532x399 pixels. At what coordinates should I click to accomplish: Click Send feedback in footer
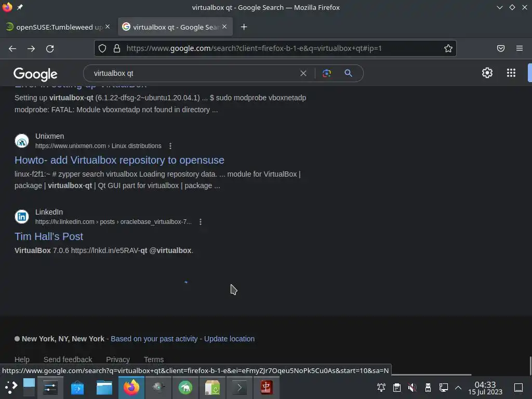68,360
